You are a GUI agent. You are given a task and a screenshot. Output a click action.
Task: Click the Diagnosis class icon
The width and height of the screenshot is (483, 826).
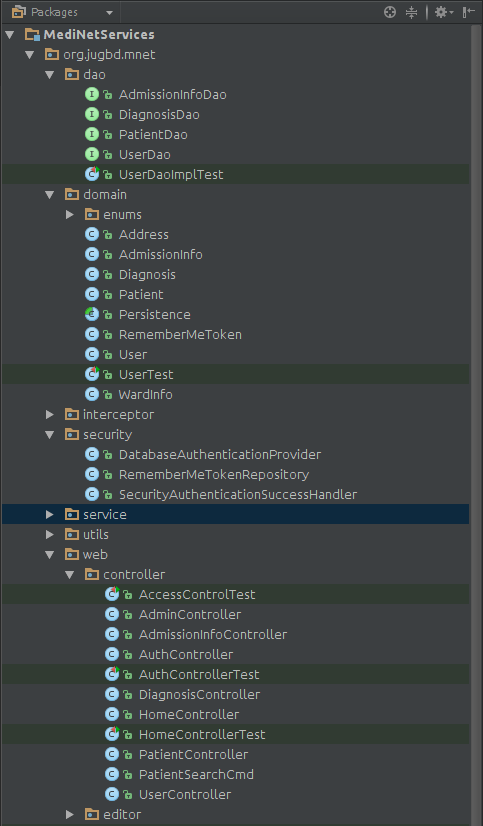tap(92, 274)
